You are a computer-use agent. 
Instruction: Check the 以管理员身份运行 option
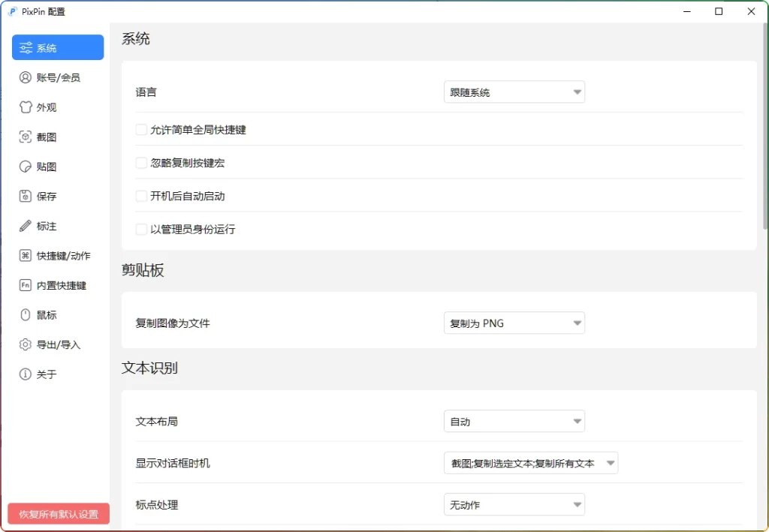[x=141, y=229]
